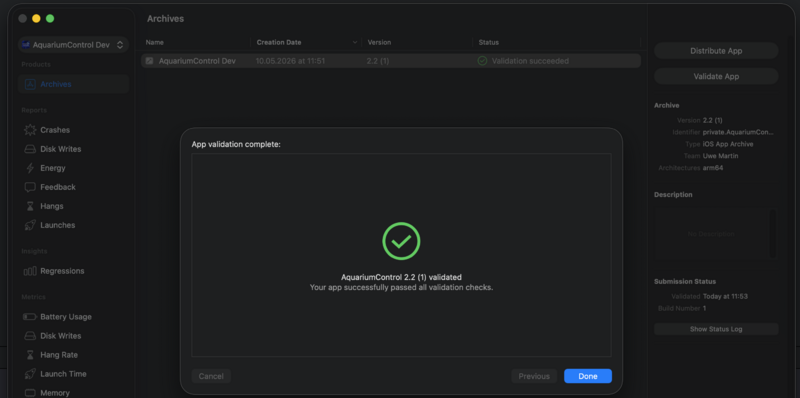Click the Validation succeeded status checkmark icon
The width and height of the screenshot is (800, 398).
click(x=482, y=61)
